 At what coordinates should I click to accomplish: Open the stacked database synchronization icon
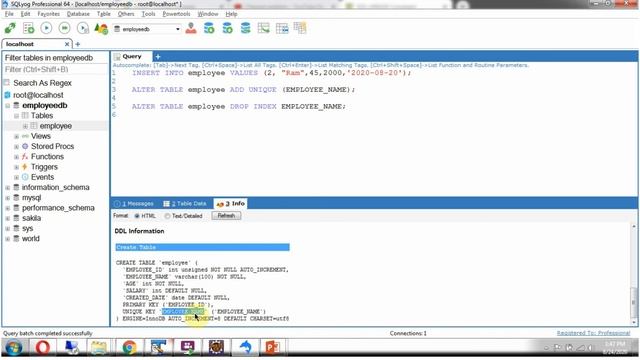(245, 28)
